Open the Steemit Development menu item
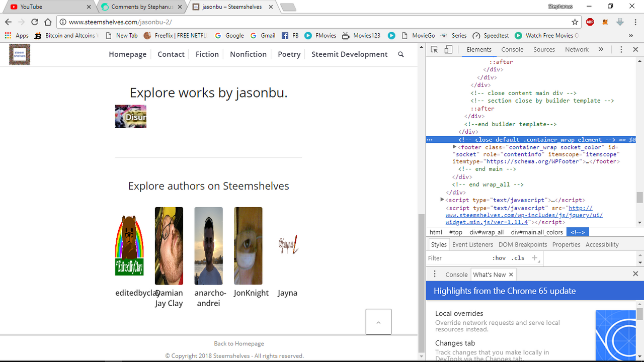644x362 pixels. (350, 54)
